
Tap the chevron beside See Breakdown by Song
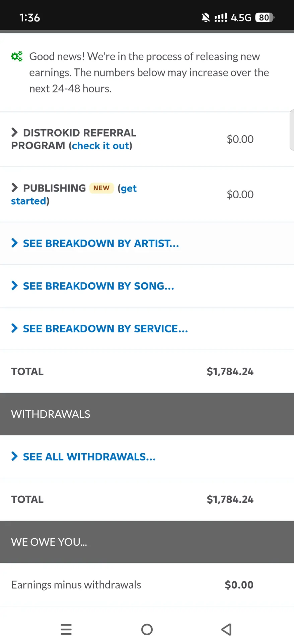[14, 286]
